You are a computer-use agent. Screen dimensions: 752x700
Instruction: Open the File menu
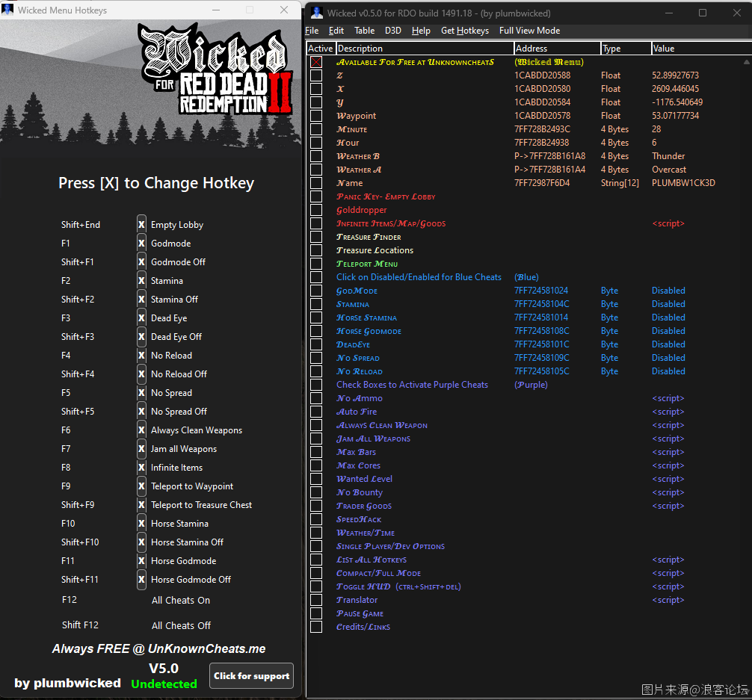tap(312, 31)
